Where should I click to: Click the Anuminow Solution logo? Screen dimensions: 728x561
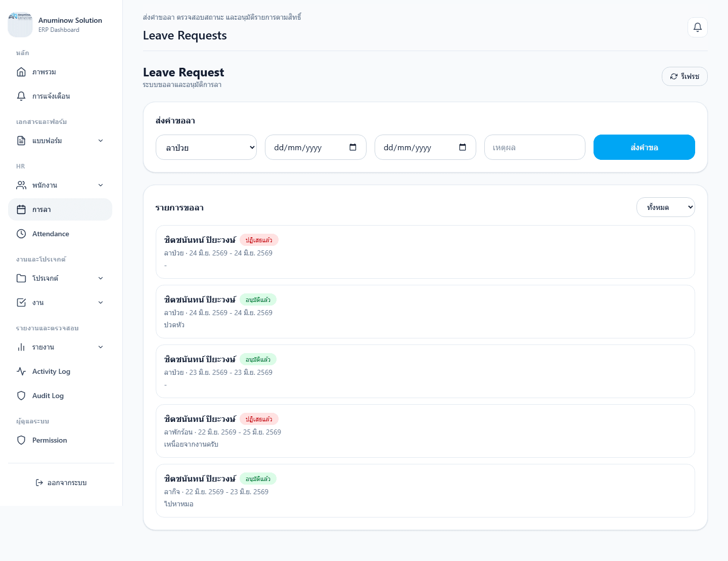[x=20, y=25]
